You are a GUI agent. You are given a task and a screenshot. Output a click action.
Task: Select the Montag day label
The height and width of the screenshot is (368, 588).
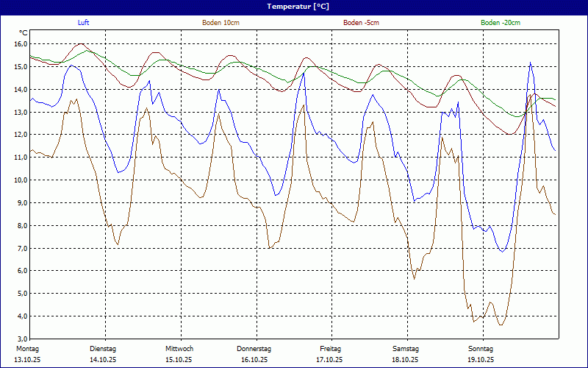[28, 348]
